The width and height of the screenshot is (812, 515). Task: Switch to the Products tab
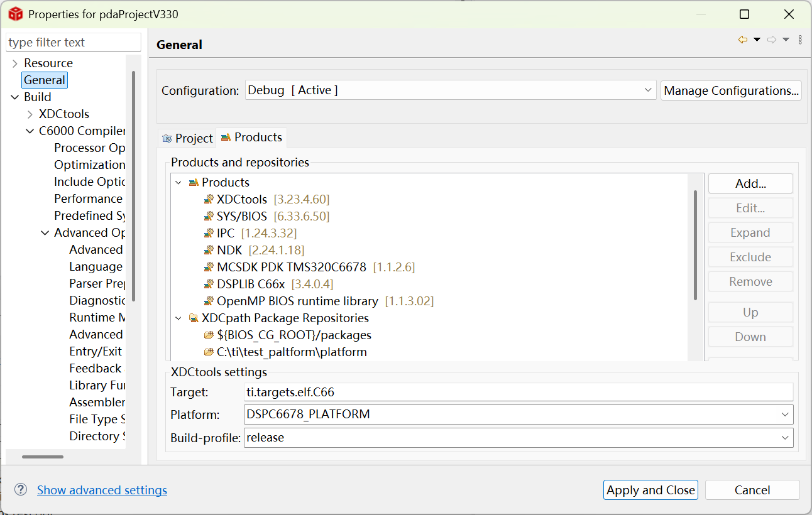[x=251, y=137]
